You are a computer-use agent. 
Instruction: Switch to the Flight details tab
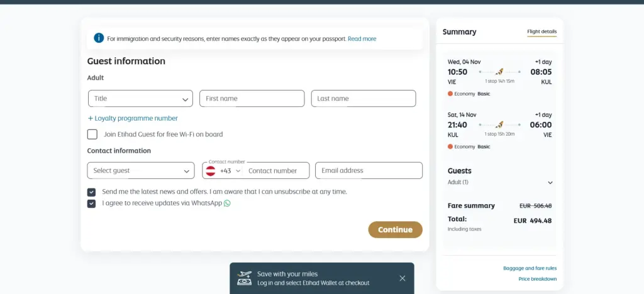click(x=541, y=31)
